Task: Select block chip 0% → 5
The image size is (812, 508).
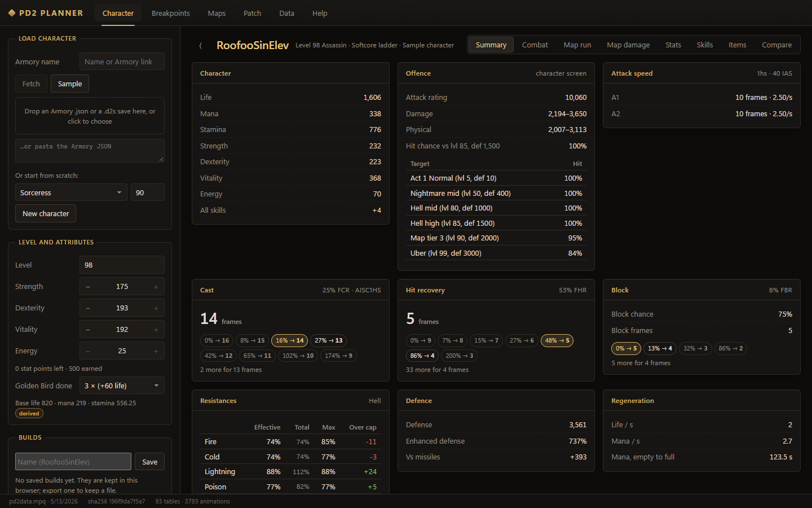Action: click(626, 348)
